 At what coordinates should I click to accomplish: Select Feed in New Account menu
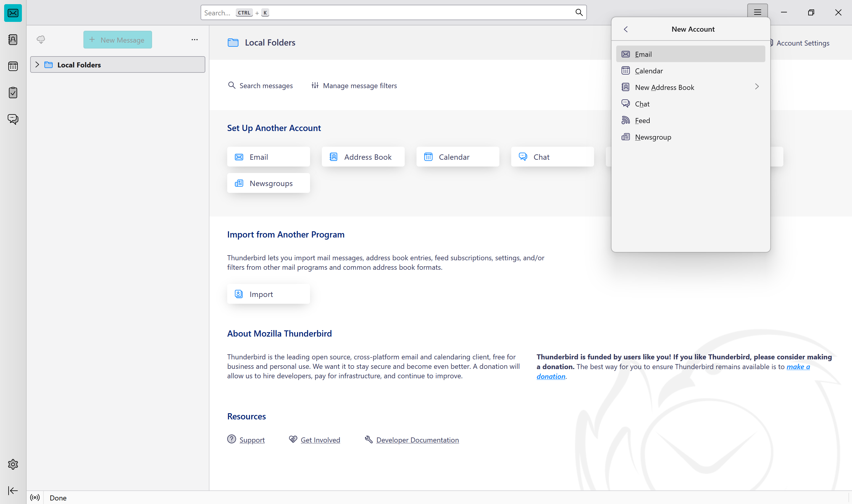pyautogui.click(x=690, y=121)
